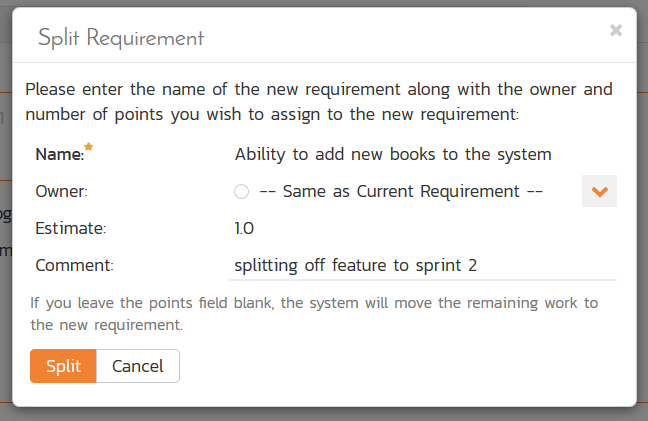The image size is (648, 421).
Task: Click the Owner field label
Action: click(61, 191)
